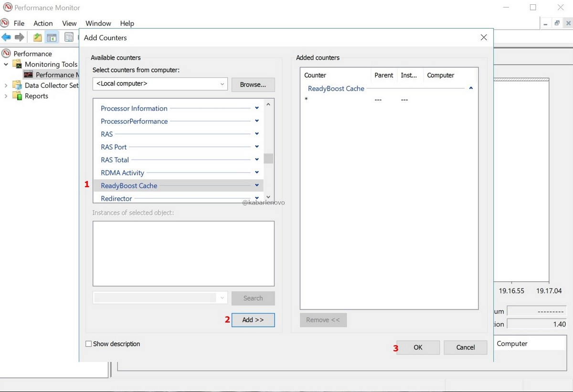Viewport: 573px width, 392px height.
Task: Click the Up One Level folder icon
Action: pyautogui.click(x=37, y=37)
